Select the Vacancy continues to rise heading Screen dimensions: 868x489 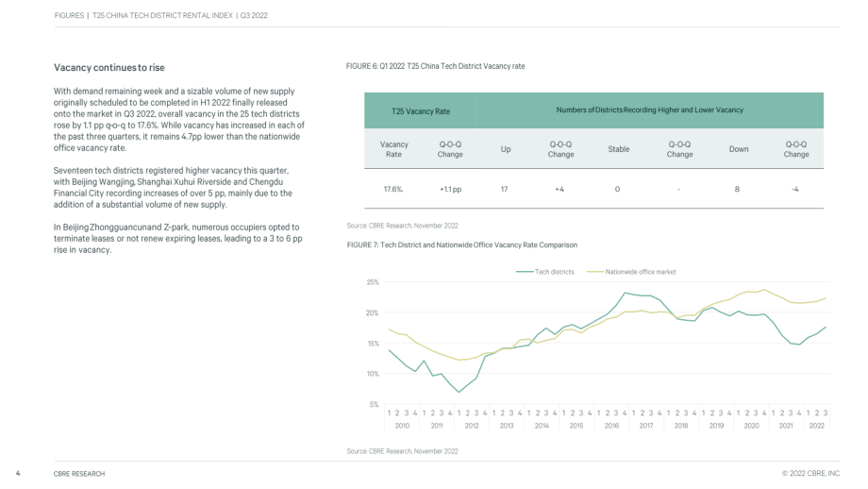(109, 68)
